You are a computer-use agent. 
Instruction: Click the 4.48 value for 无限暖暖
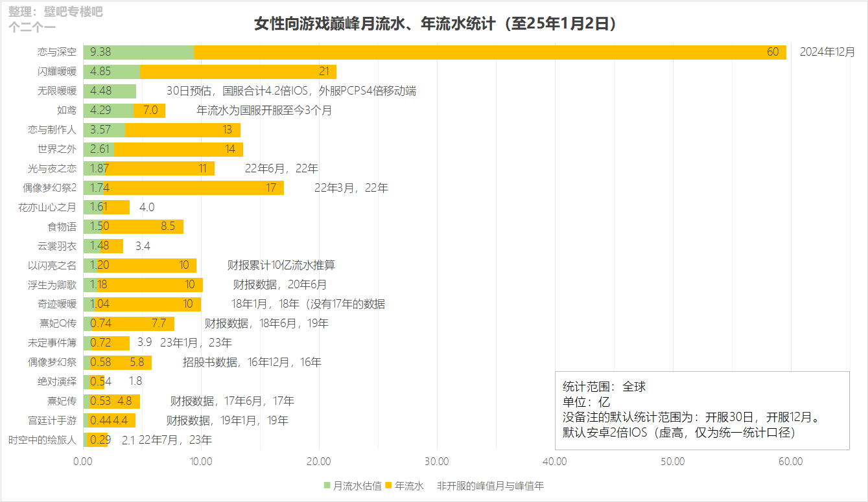coord(101,91)
